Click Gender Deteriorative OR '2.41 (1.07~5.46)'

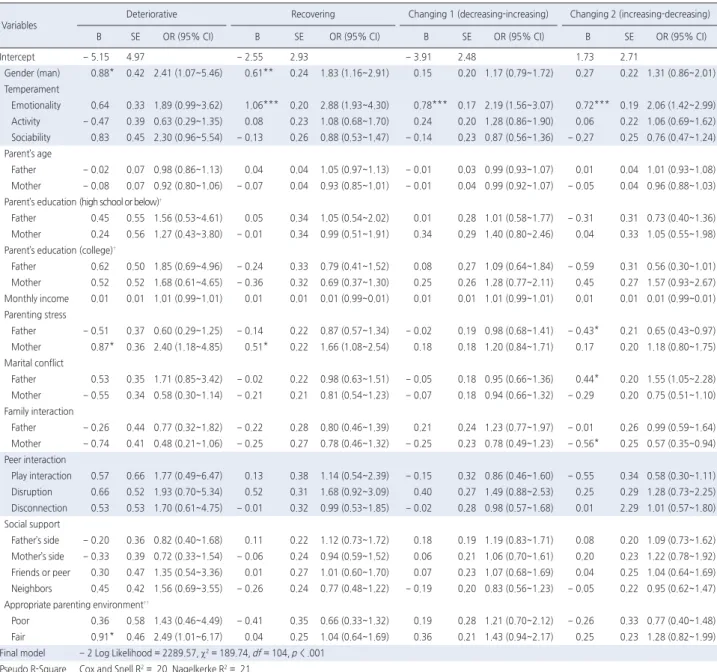coord(188,73)
